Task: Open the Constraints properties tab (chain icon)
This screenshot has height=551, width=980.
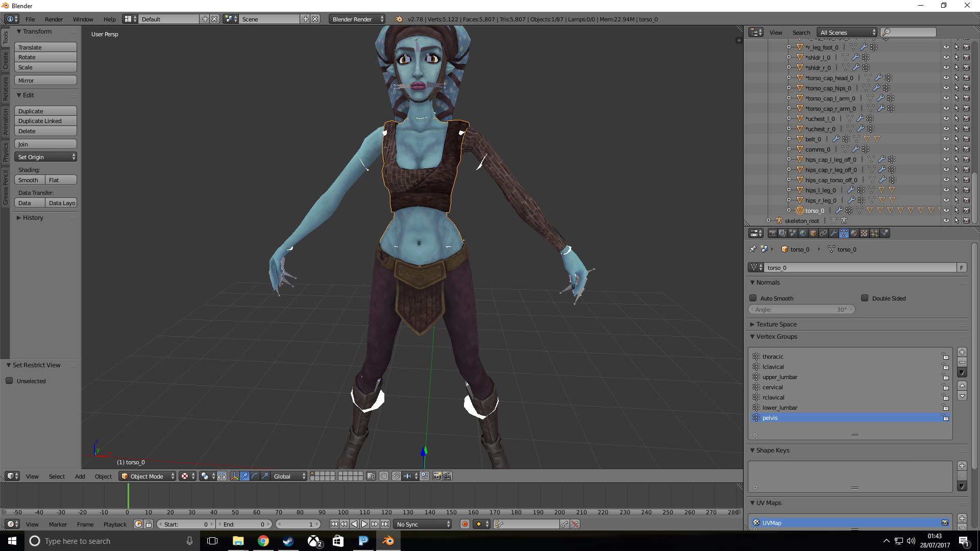Action: [823, 233]
